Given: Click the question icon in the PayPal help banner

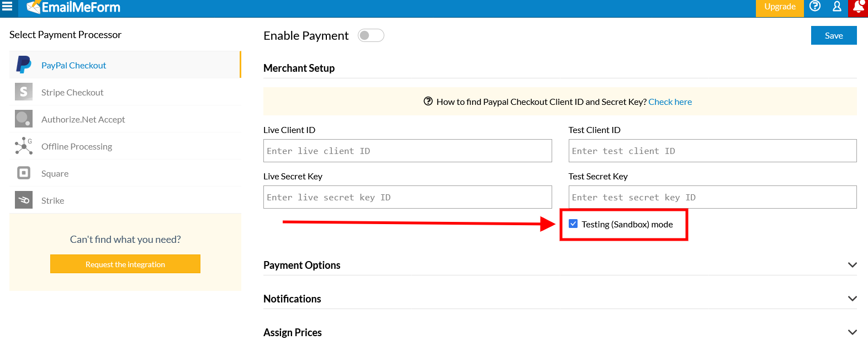Looking at the screenshot, I should click(428, 101).
